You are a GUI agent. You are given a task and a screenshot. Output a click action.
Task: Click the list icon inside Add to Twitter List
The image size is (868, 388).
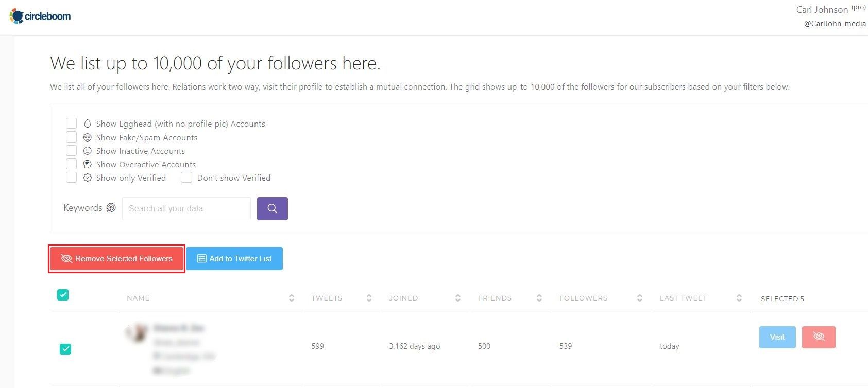click(x=201, y=258)
